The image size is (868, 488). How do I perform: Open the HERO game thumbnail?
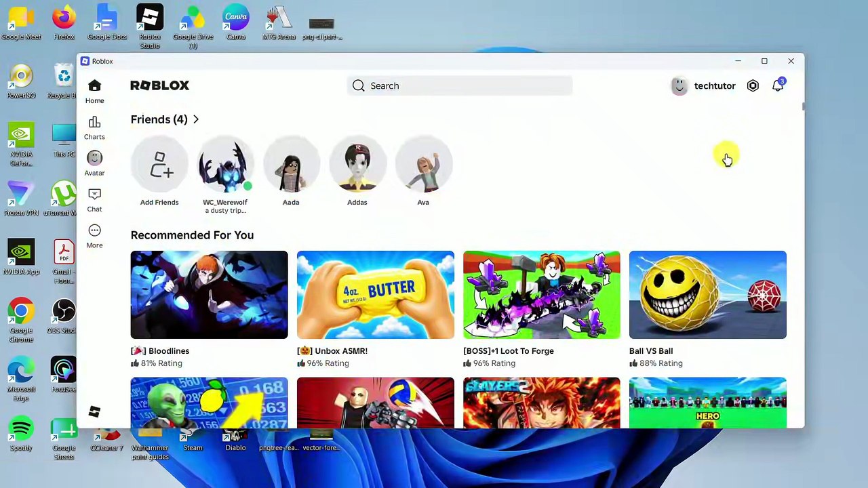coord(707,403)
